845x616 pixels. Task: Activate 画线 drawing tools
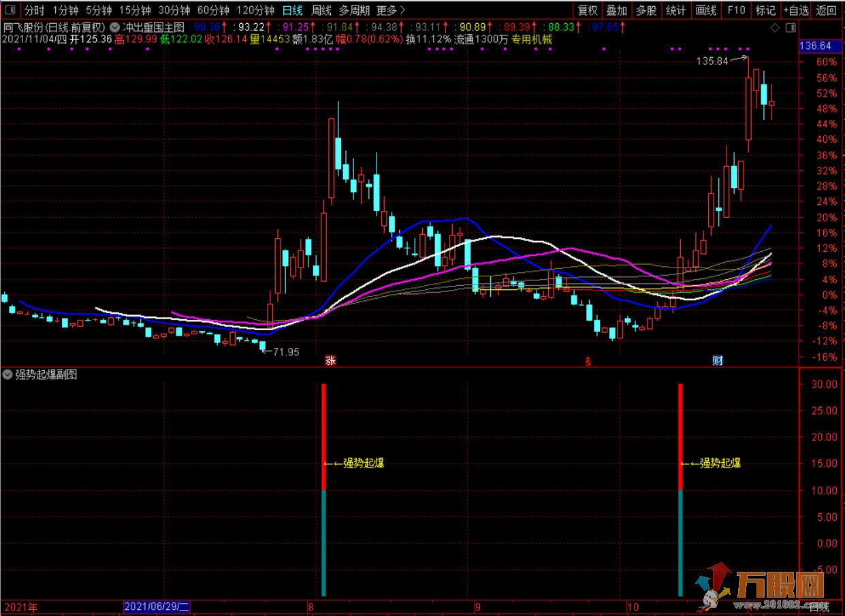(706, 10)
